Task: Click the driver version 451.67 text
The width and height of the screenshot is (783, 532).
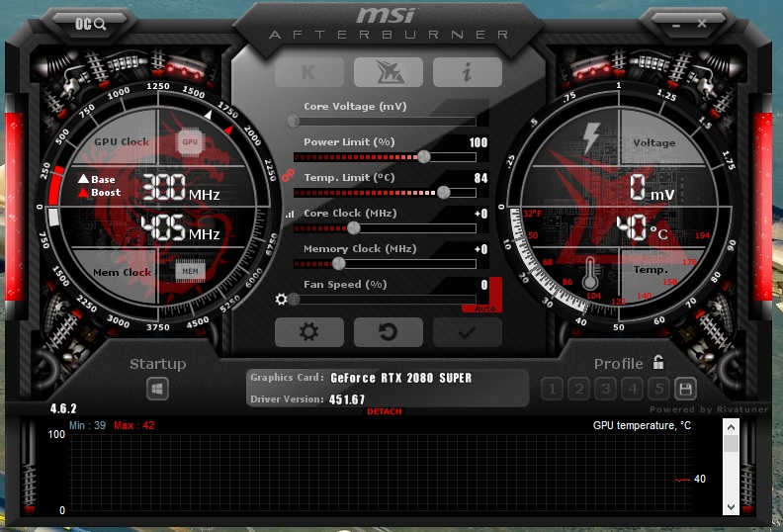Action: (347, 399)
